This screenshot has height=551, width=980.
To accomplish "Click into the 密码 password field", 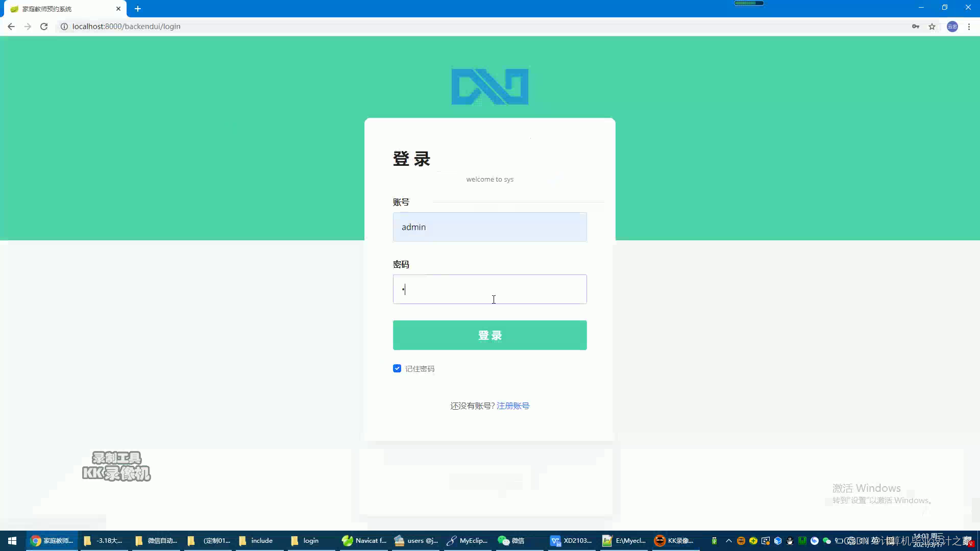I will [489, 289].
